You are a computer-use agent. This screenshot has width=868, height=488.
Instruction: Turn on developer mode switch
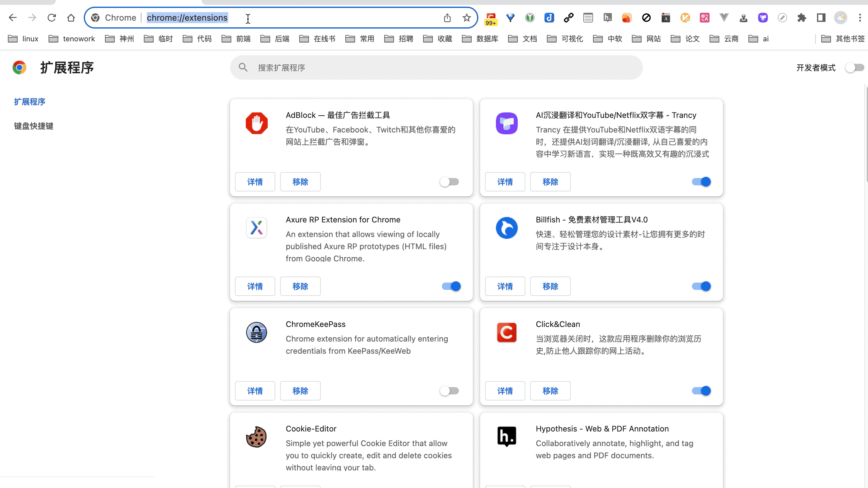(x=854, y=67)
